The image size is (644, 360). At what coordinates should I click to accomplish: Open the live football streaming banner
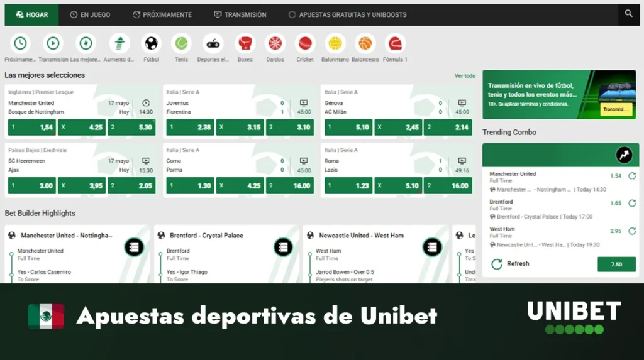[559, 94]
